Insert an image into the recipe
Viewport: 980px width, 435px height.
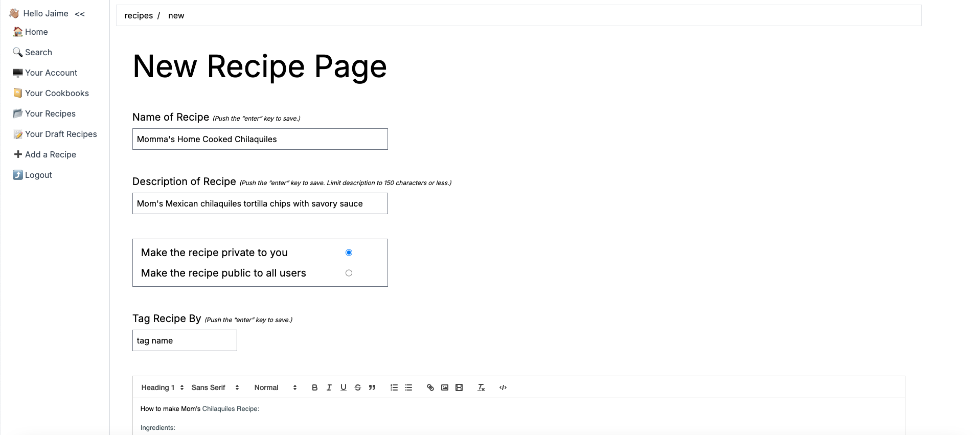point(445,387)
